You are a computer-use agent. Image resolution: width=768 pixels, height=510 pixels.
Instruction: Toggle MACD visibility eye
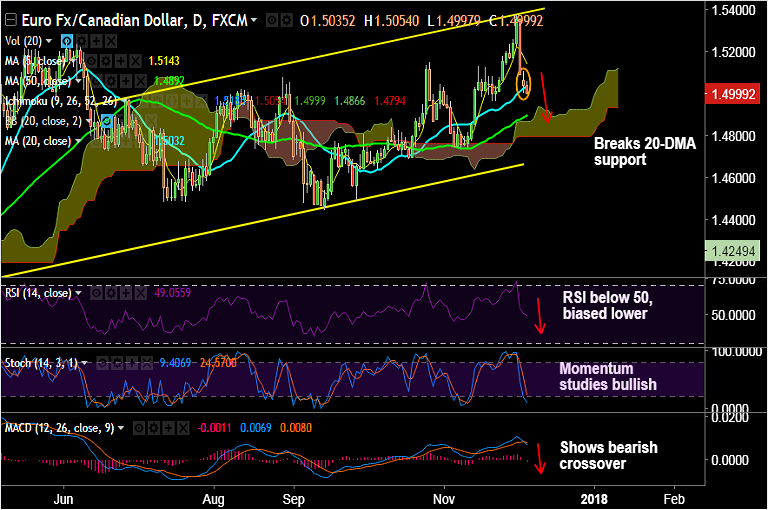[139, 428]
